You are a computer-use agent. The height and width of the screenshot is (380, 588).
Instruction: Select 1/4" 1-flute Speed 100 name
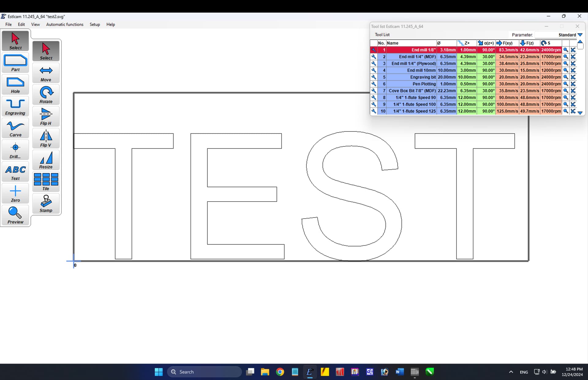click(x=411, y=104)
